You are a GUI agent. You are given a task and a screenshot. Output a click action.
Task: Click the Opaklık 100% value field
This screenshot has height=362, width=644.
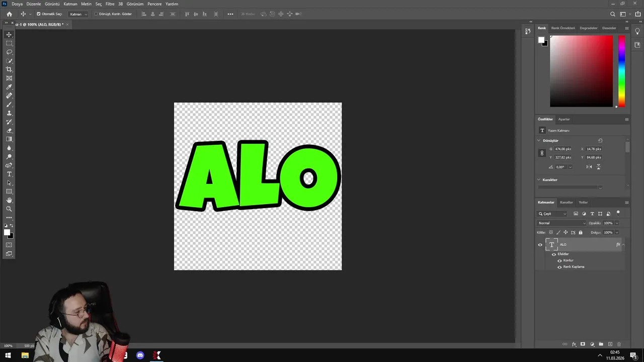coord(608,223)
